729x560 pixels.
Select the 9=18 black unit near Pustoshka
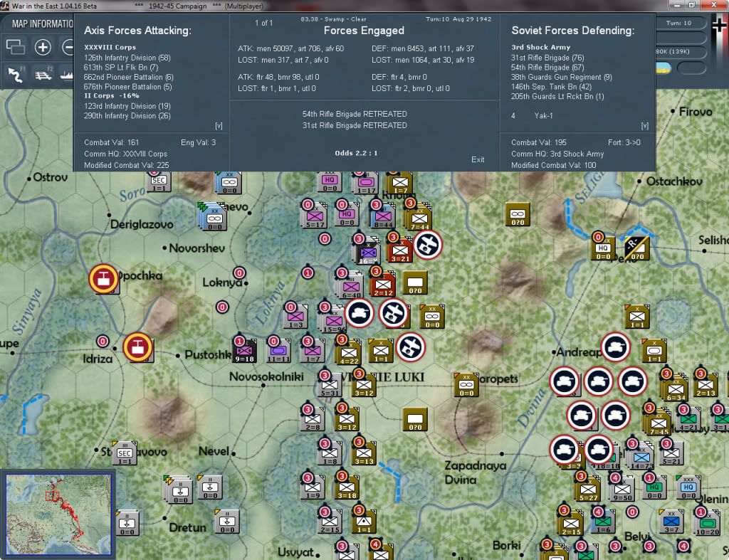(x=245, y=352)
